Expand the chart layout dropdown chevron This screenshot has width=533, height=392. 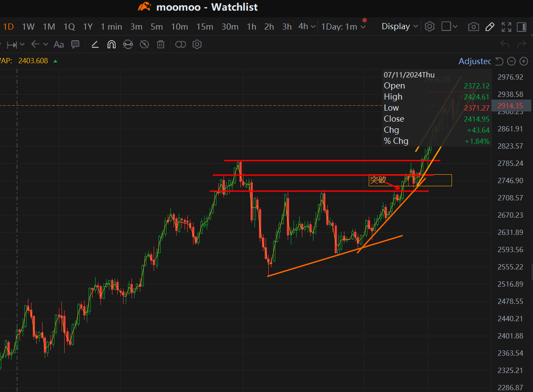point(456,27)
